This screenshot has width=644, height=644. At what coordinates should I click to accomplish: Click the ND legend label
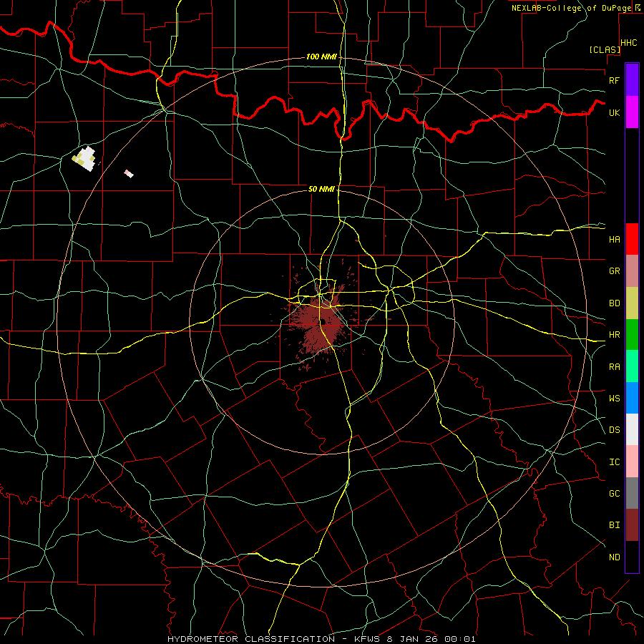(614, 557)
